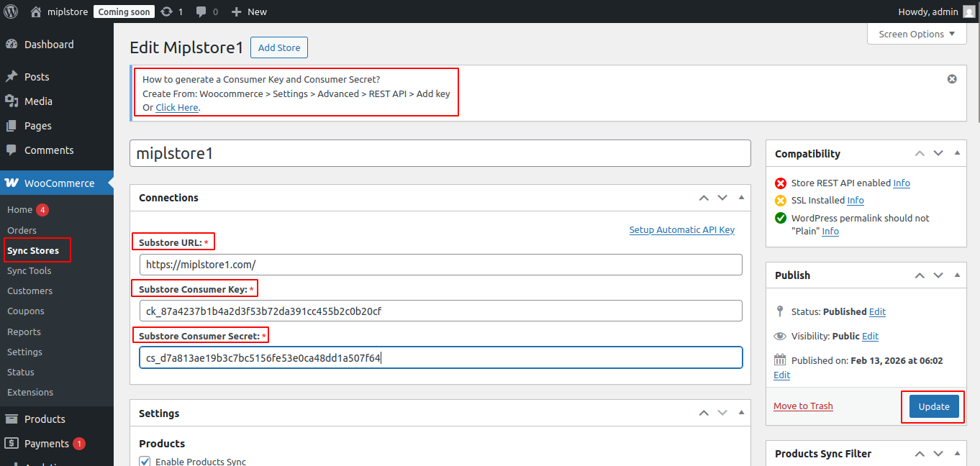This screenshot has width=980, height=466.
Task: Dismiss the Consumer Key help notice
Action: 952,79
